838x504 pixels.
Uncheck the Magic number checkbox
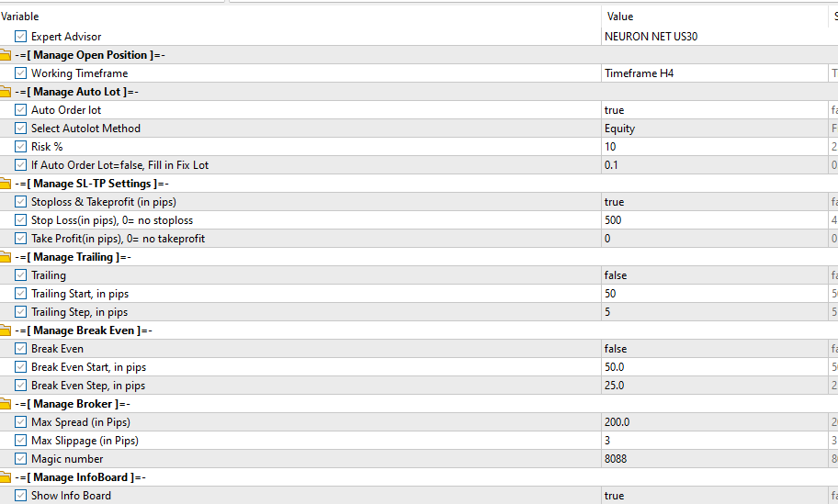pos(21,459)
